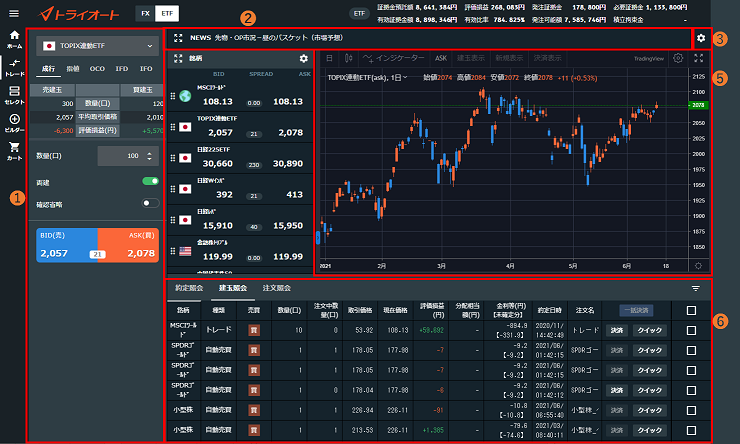Open instrument list settings gear
This screenshot has height=444, width=740.
(x=303, y=59)
